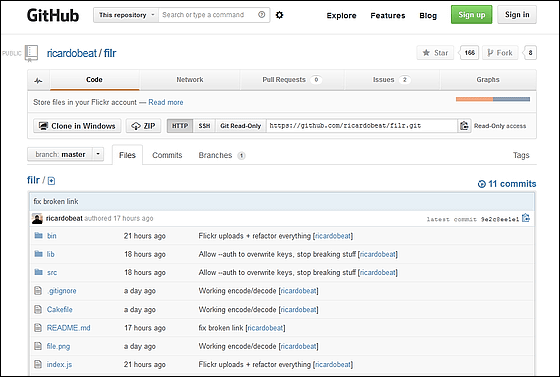
Task: Open the index.js file
Action: pyautogui.click(x=59, y=365)
